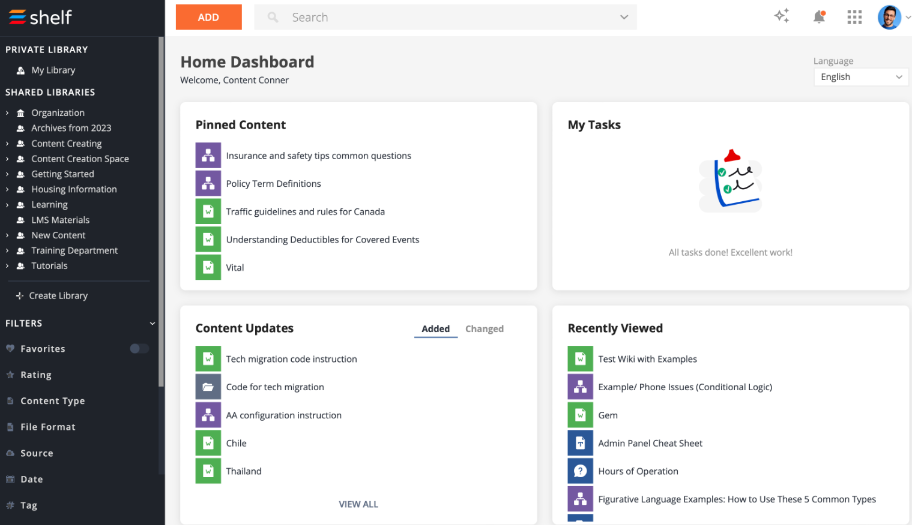Select LMS Materials library
Screen dimensions: 912x525
(x=60, y=220)
